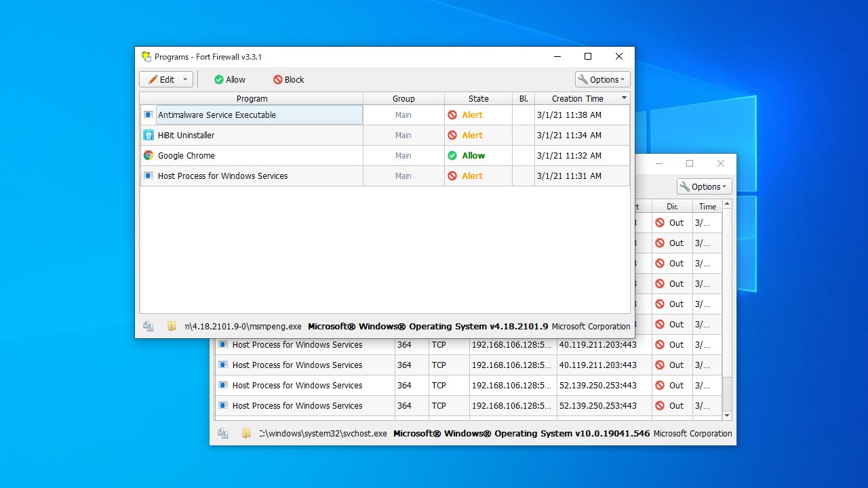Click copy path icon in Programs status bar
The width and height of the screenshot is (868, 488).
tap(149, 326)
